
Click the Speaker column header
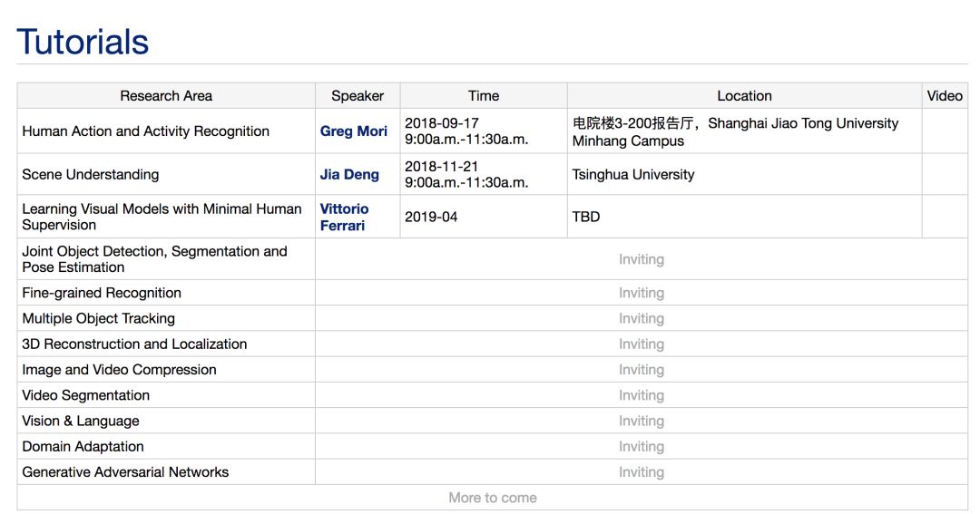point(358,96)
